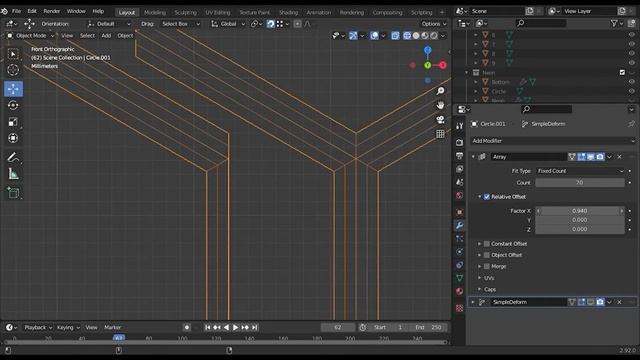
Task: Uncheck the Relative Offset checkbox
Action: click(487, 197)
